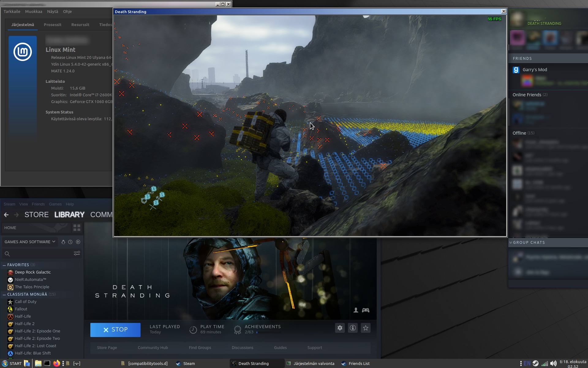This screenshot has height=368, width=588.
Task: Click Firefox icon in the taskbar
Action: (x=56, y=363)
